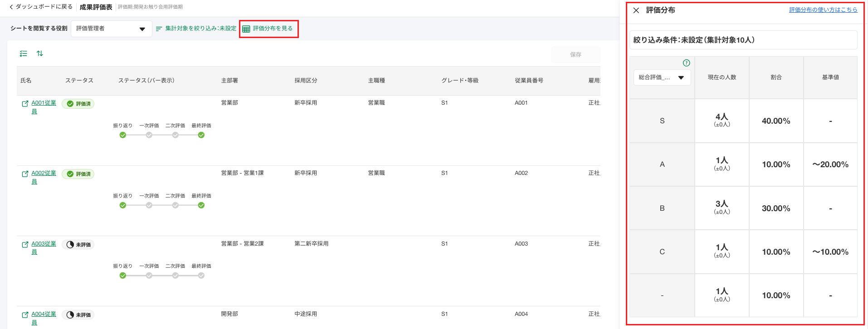Open the 評価分布の使い方はこちら link
Viewport: 868px width, 329px height.
click(x=823, y=10)
